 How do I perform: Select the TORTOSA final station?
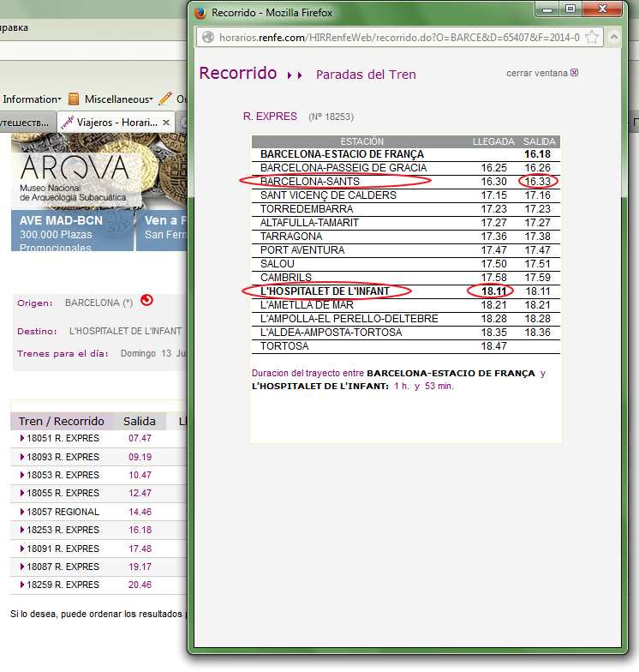(x=284, y=346)
